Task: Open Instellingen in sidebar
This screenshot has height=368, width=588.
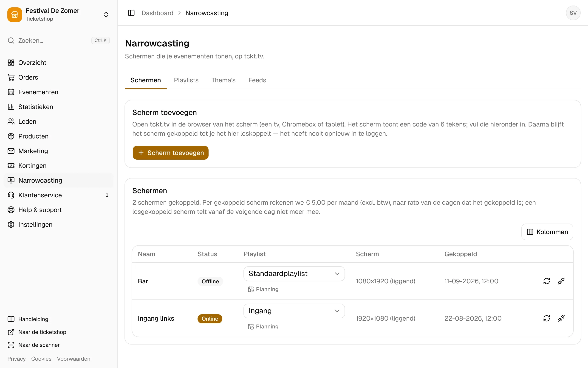Action: coord(59,224)
